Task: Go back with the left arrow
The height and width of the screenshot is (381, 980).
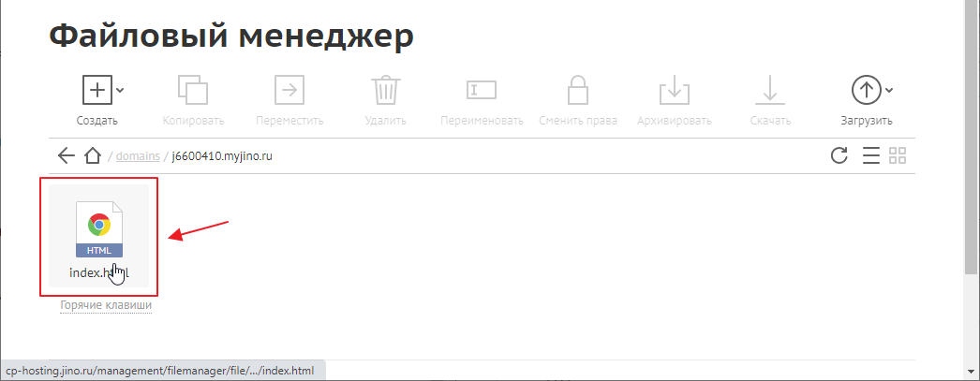Action: (66, 155)
